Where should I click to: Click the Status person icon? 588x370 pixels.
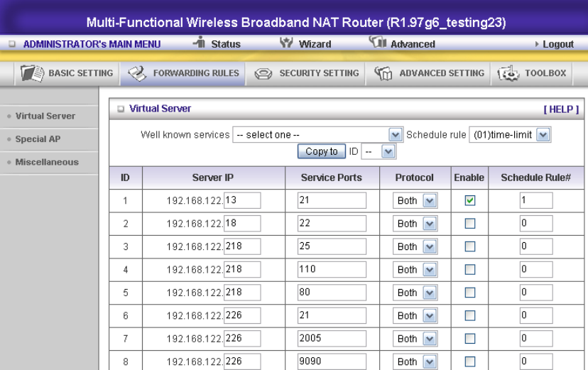click(200, 43)
